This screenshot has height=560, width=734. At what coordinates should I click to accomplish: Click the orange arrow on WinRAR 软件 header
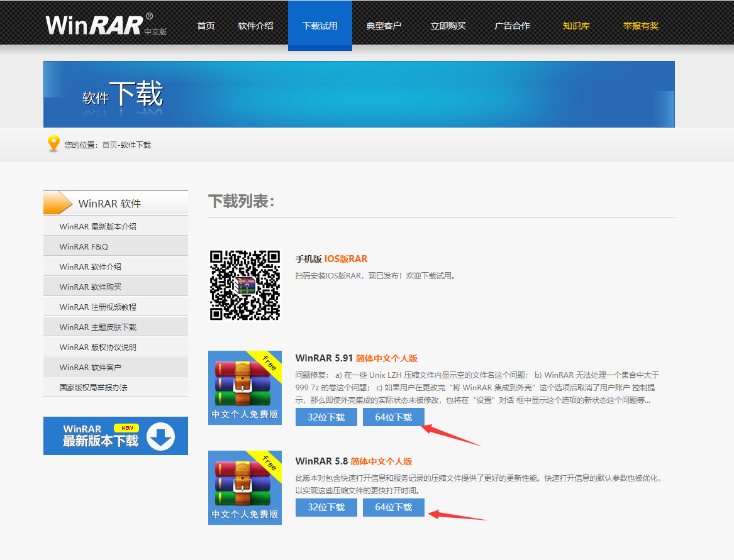(x=59, y=202)
